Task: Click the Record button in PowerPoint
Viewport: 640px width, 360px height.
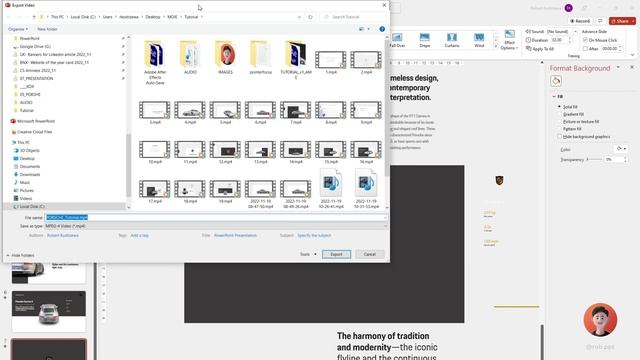Action: coord(580,21)
